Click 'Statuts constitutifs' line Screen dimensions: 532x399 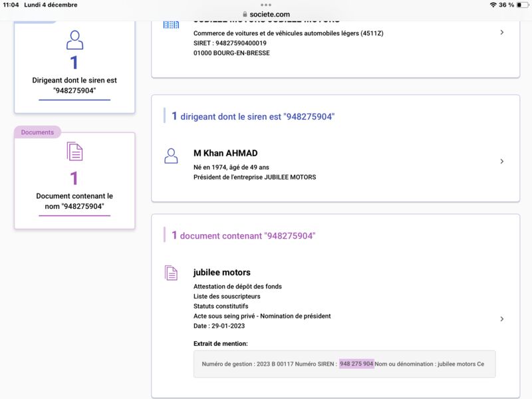click(x=221, y=306)
